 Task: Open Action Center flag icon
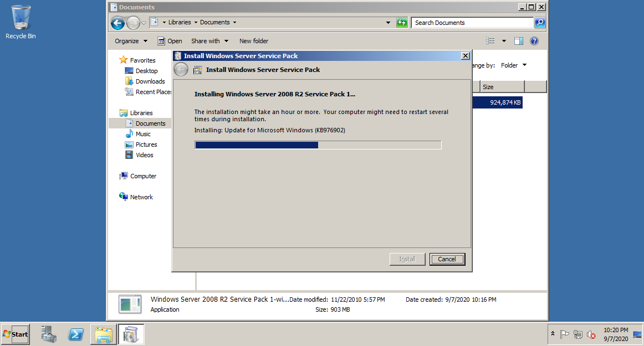(565, 334)
